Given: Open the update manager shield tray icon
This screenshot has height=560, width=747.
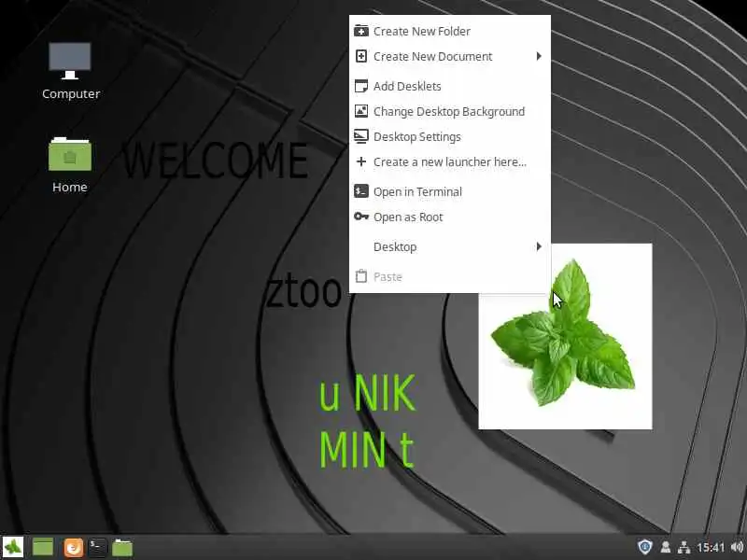Looking at the screenshot, I should (644, 547).
